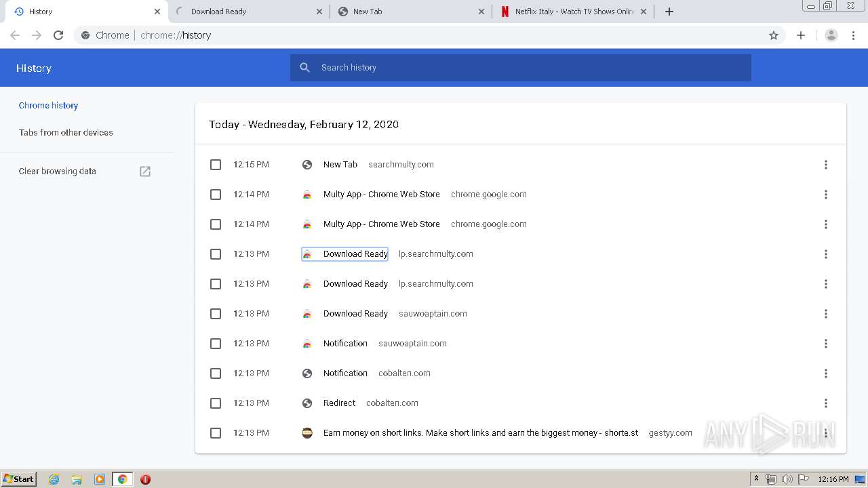Close the New Tab tab

coord(481,12)
